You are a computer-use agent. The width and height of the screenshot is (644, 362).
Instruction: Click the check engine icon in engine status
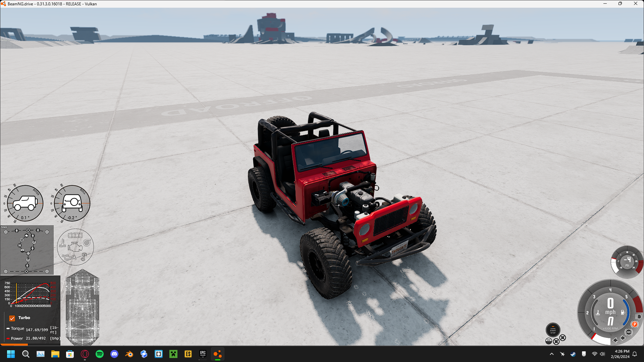pos(75,247)
